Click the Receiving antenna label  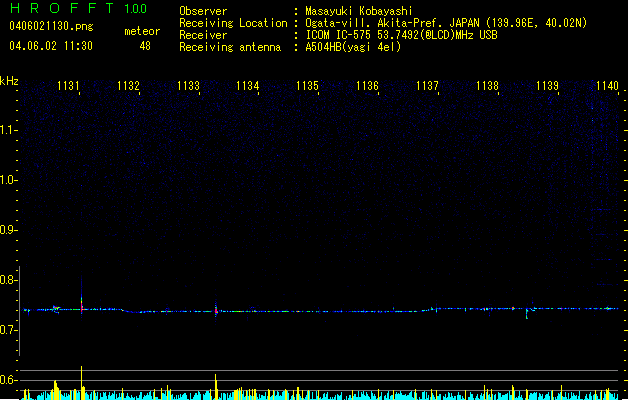tap(230, 47)
